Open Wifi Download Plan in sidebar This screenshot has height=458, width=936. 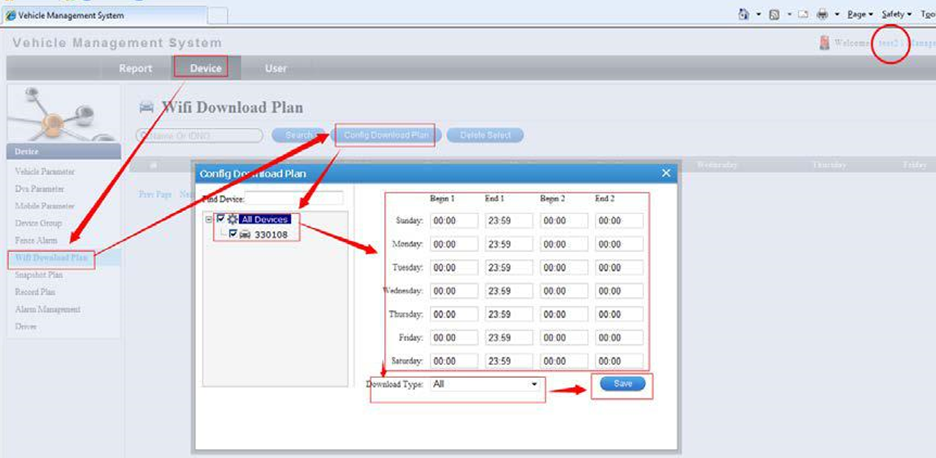click(x=51, y=259)
